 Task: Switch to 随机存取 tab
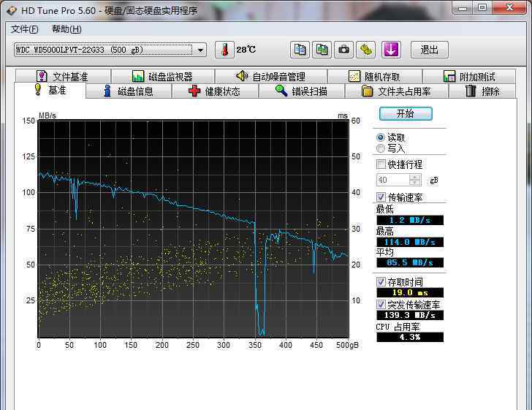(x=375, y=76)
